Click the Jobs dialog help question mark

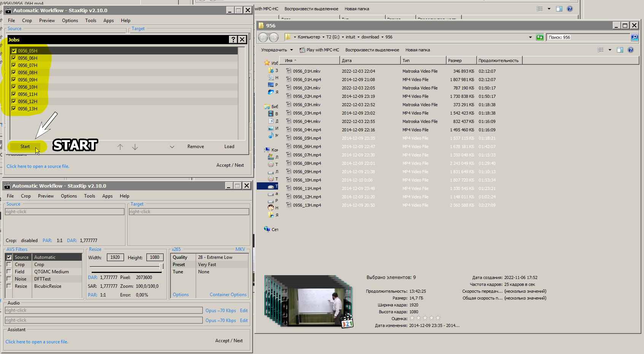[x=233, y=40]
